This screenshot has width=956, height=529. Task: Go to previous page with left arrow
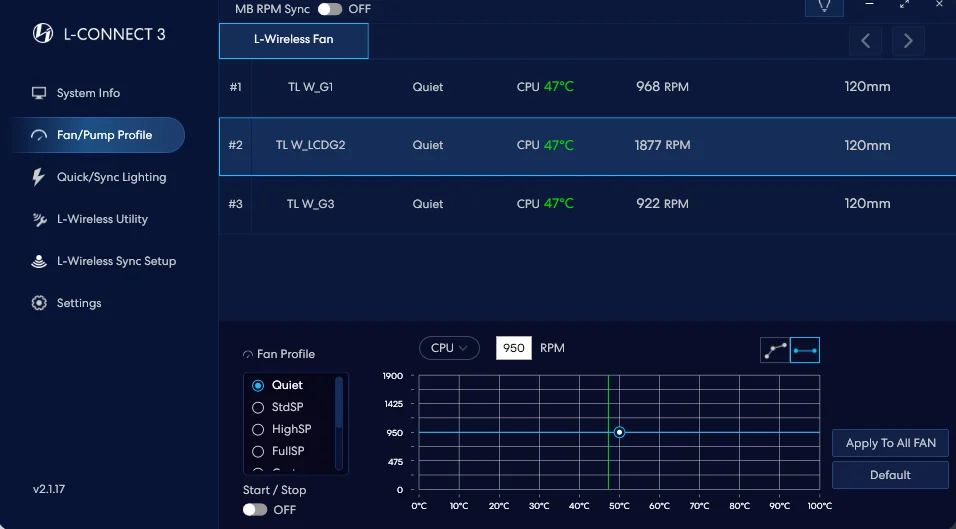[865, 41]
